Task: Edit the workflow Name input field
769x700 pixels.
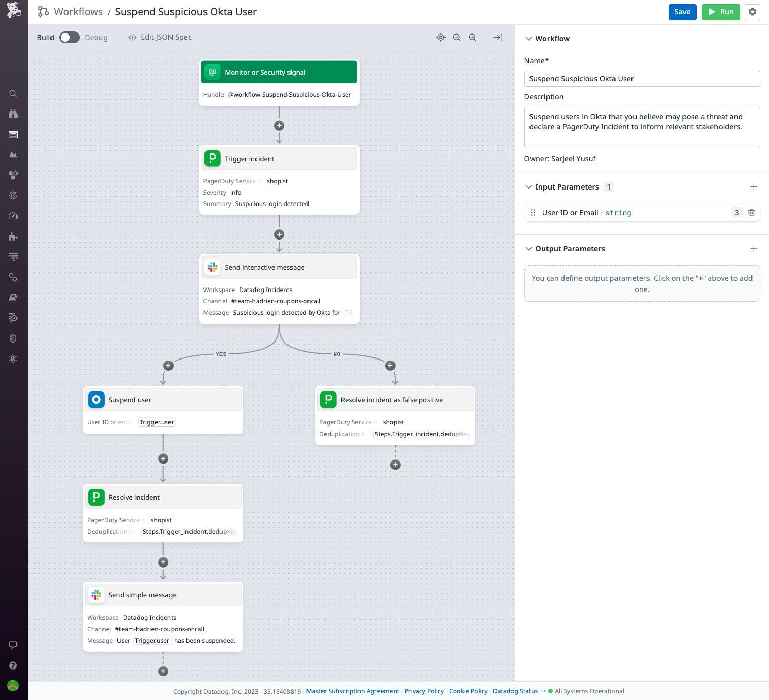Action: pos(642,78)
